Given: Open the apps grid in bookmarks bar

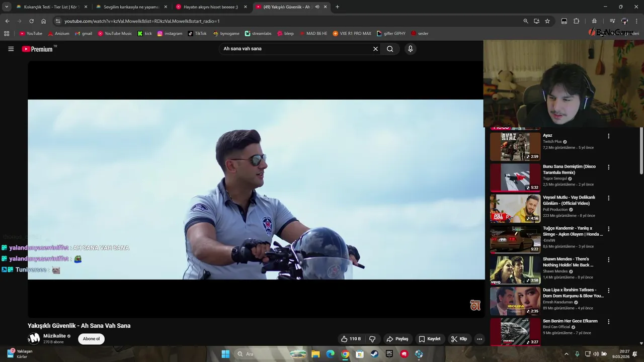Looking at the screenshot, I should tap(7, 34).
